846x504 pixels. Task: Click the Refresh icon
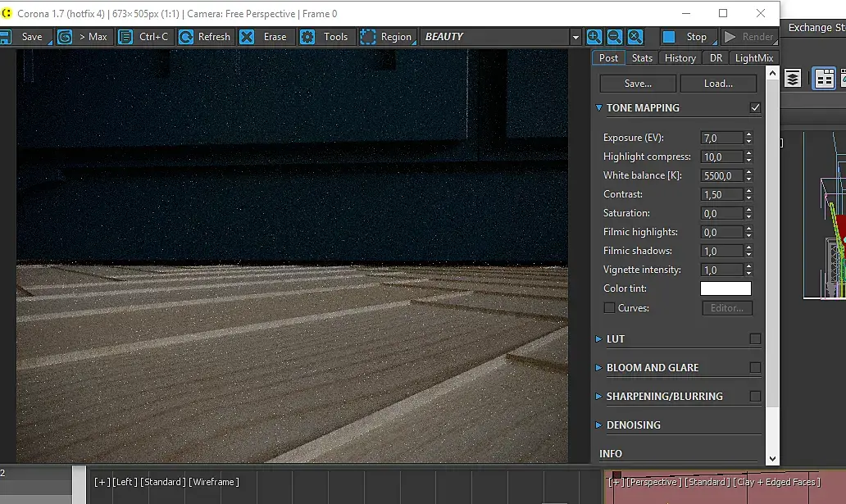pos(185,37)
